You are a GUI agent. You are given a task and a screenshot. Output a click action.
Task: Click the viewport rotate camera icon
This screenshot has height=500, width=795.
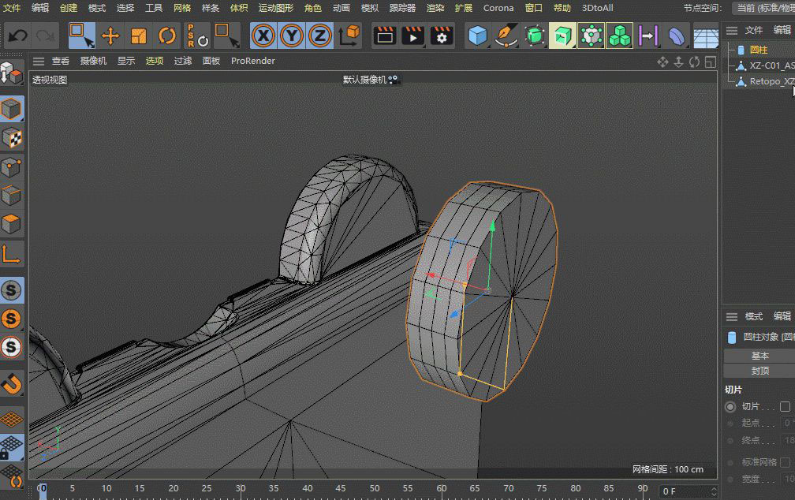pyautogui.click(x=695, y=62)
